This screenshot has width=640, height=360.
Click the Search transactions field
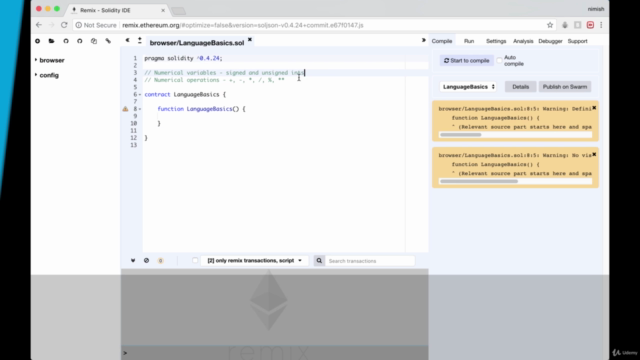tap(370, 261)
